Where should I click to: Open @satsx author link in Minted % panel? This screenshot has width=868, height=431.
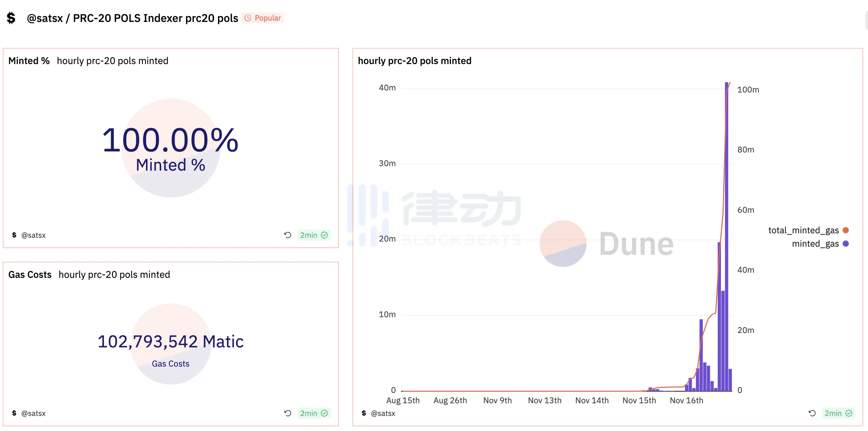tap(33, 235)
